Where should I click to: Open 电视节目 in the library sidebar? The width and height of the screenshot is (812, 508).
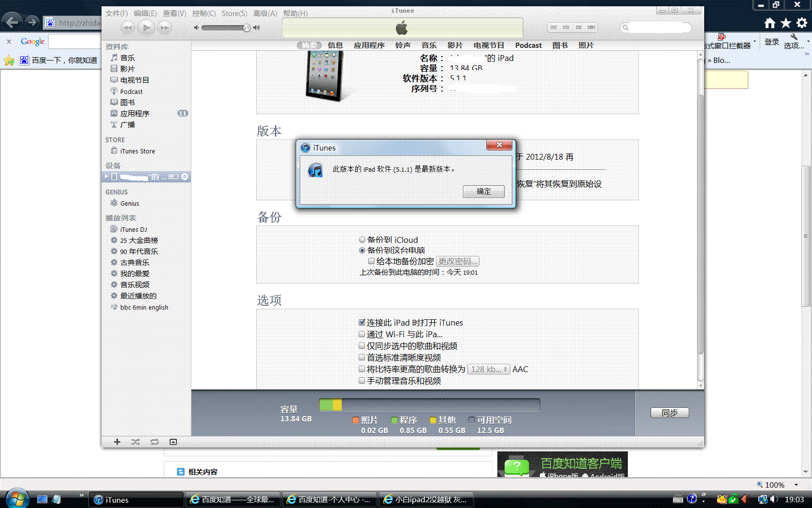(x=134, y=80)
